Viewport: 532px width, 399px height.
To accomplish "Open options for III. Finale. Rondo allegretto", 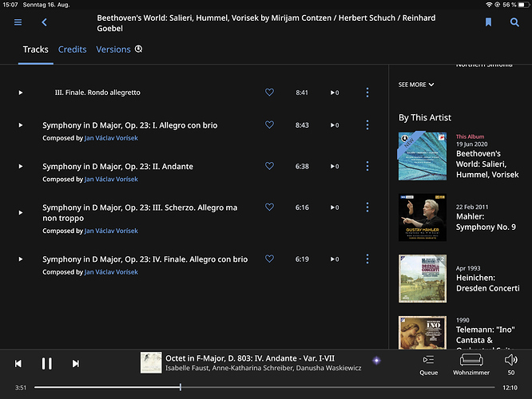I will pos(367,93).
